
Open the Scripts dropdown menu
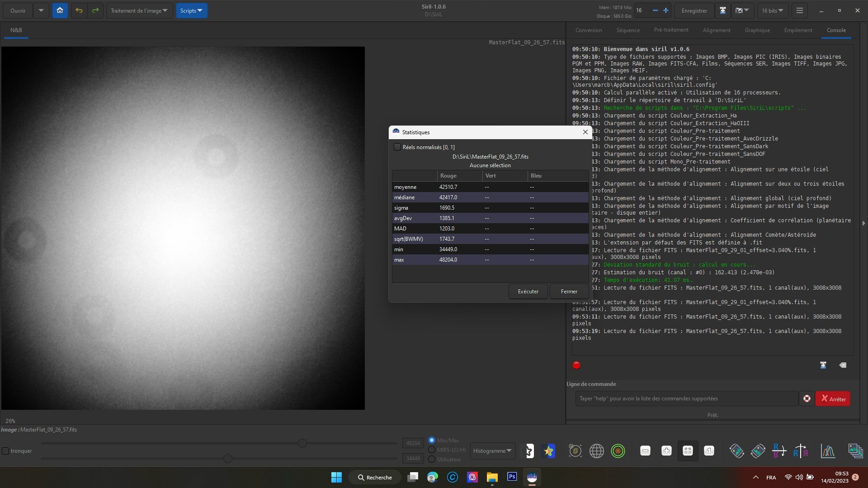(x=191, y=10)
